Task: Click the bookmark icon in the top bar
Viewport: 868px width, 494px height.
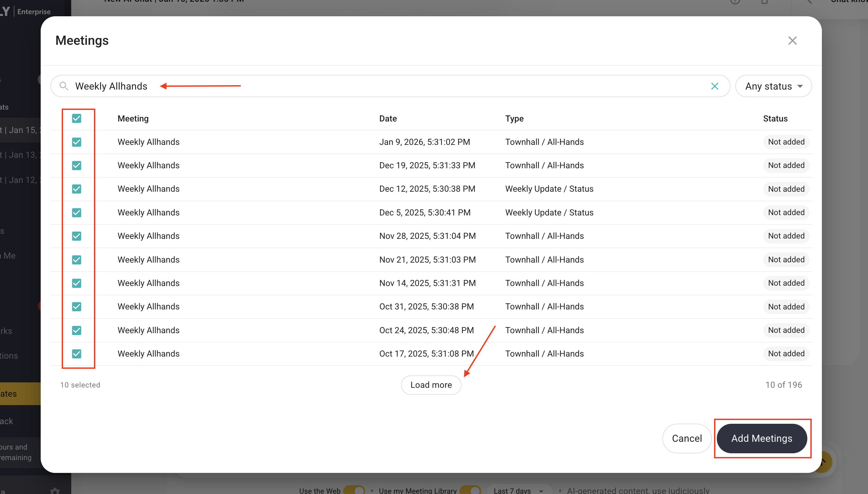Action: tap(764, 2)
